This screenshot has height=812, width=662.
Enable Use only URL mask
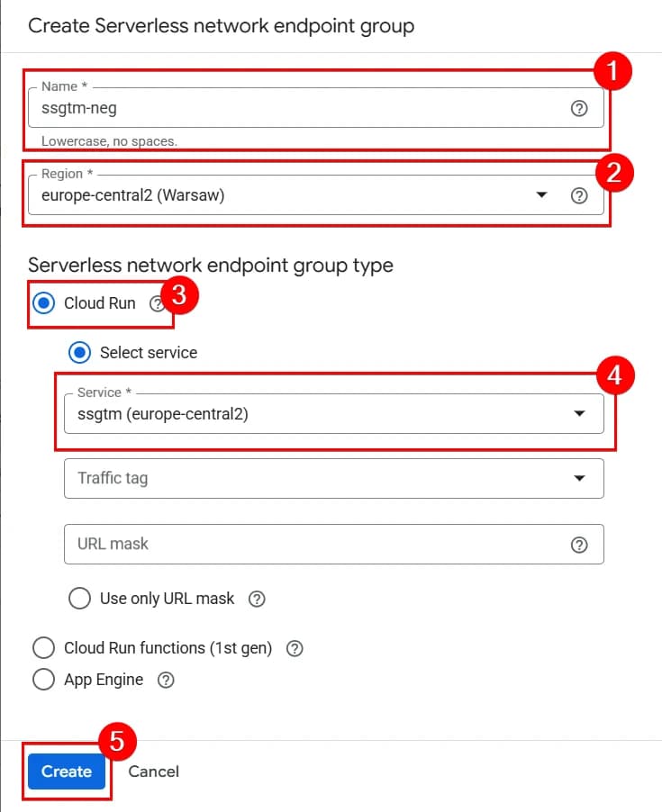79,599
